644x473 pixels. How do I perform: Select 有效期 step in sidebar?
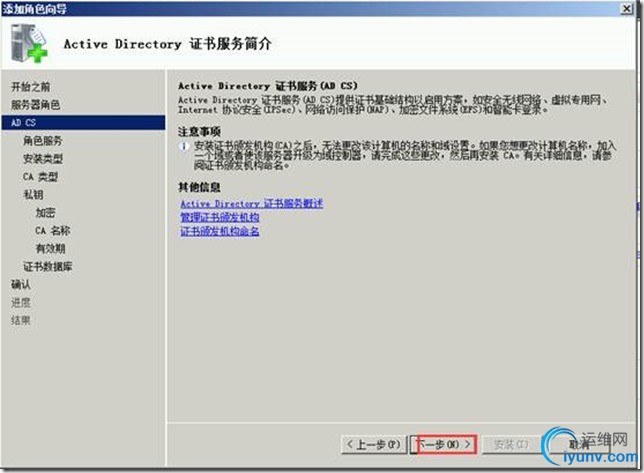pos(51,248)
